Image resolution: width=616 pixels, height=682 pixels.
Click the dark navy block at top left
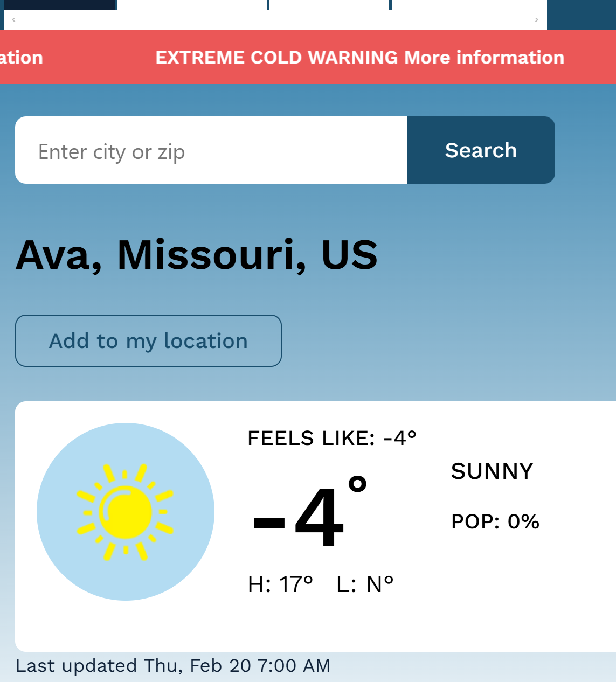(60, 5)
